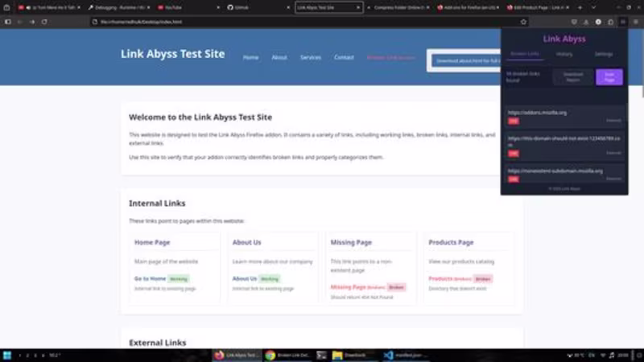Click the volume icon in system tray

(612, 355)
